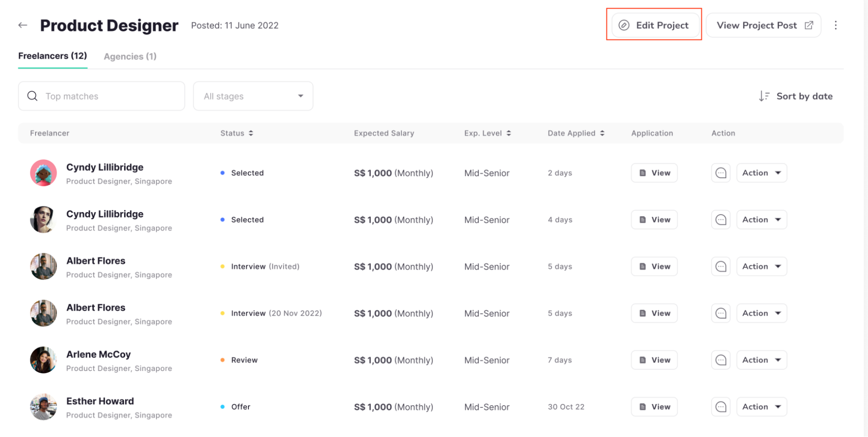
Task: Select the Freelancers (12) tab
Action: (x=53, y=56)
